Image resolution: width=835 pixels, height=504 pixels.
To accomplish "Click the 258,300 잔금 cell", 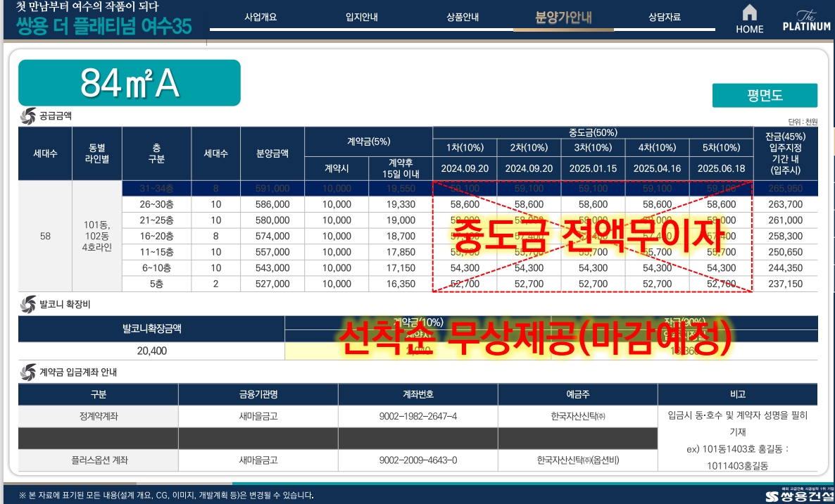I will (786, 237).
